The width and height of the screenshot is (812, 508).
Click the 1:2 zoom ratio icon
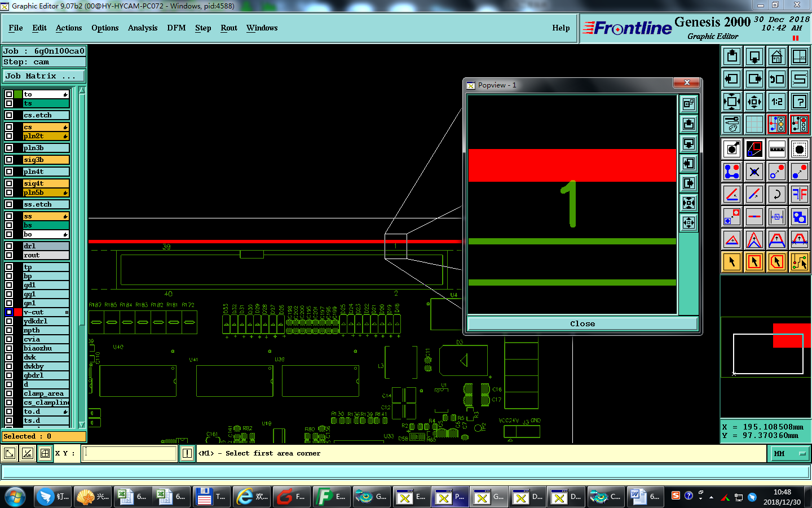point(777,102)
